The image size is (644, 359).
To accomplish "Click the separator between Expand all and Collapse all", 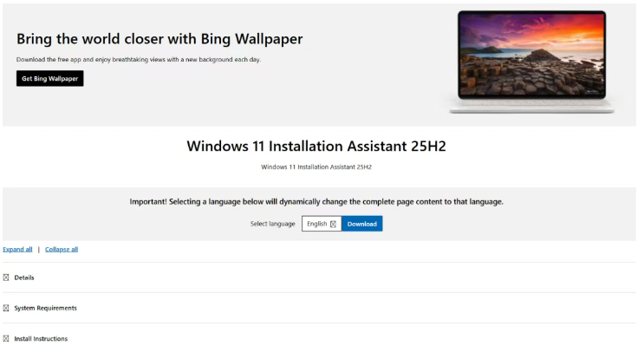I will (38, 249).
